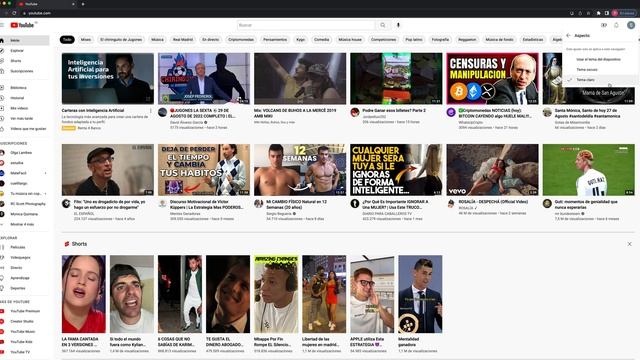This screenshot has width=640, height=360.
Task: Play the CUALQUIER MUJER SERA TUYA thumbnail
Action: (x=396, y=170)
